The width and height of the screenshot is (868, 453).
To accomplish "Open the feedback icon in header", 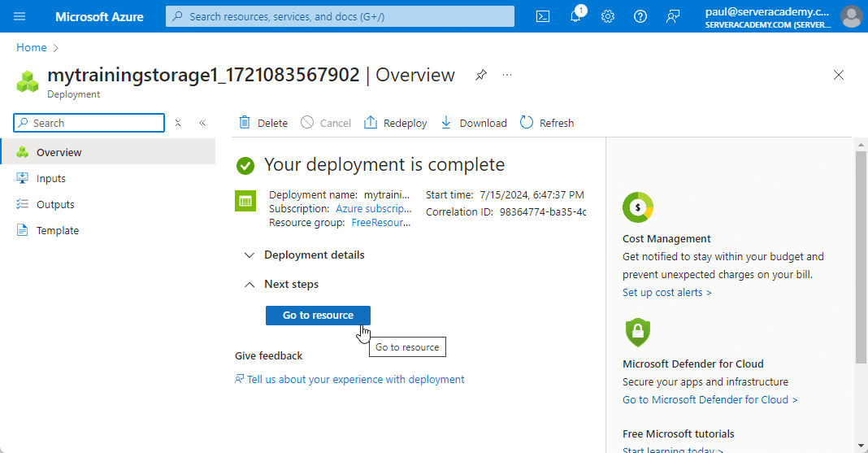I will [673, 16].
